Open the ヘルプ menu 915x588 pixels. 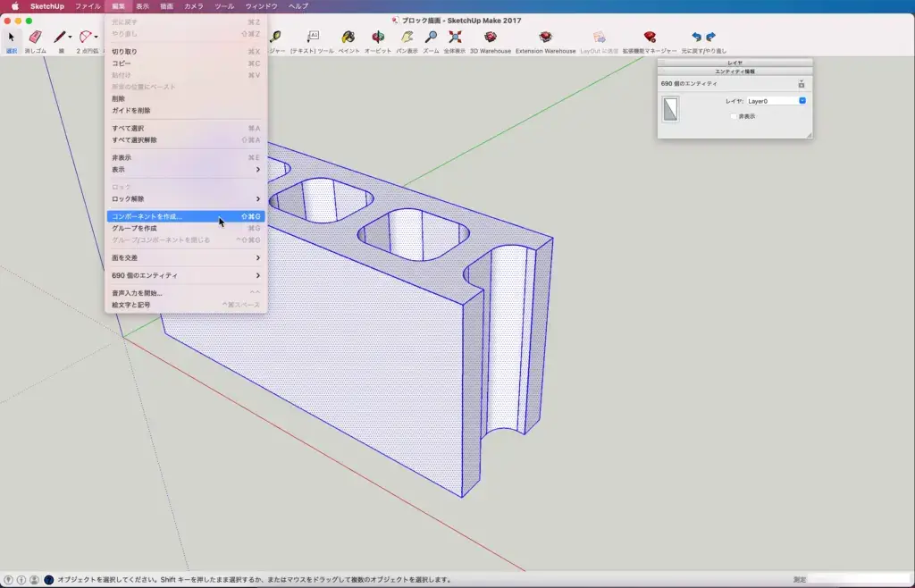(298, 6)
